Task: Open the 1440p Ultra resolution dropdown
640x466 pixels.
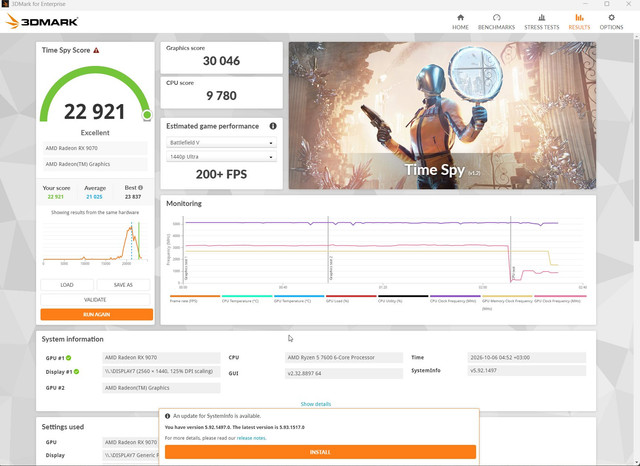Action: coord(221,157)
